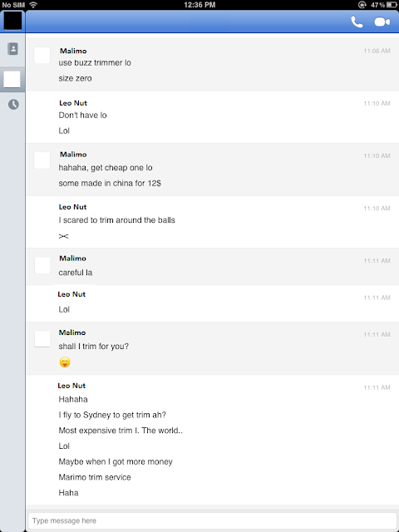
Task: Select the active conversation tab in sidebar
Action: coord(12,80)
